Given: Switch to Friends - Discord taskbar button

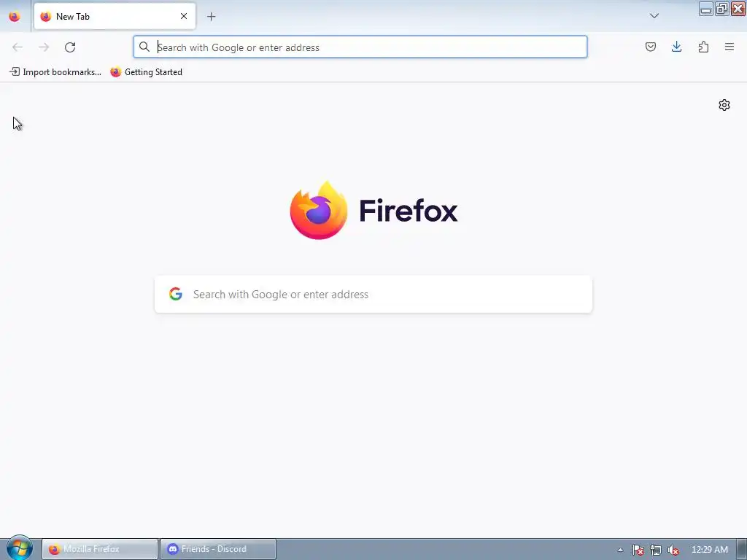Looking at the screenshot, I should (x=218, y=549).
